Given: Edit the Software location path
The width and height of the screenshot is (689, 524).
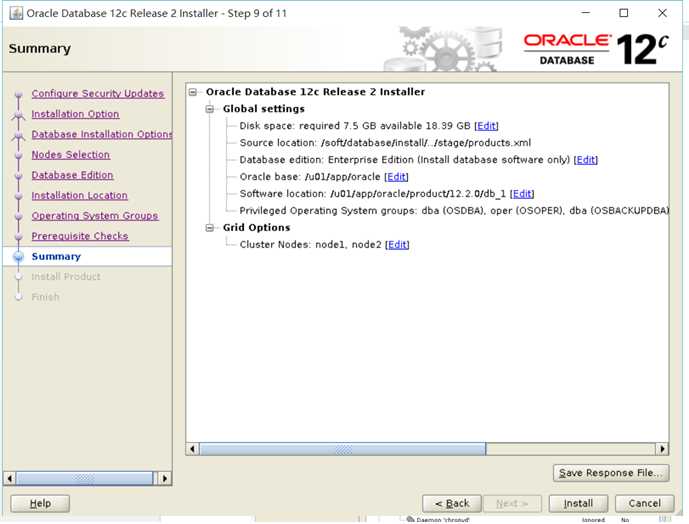Looking at the screenshot, I should [522, 193].
